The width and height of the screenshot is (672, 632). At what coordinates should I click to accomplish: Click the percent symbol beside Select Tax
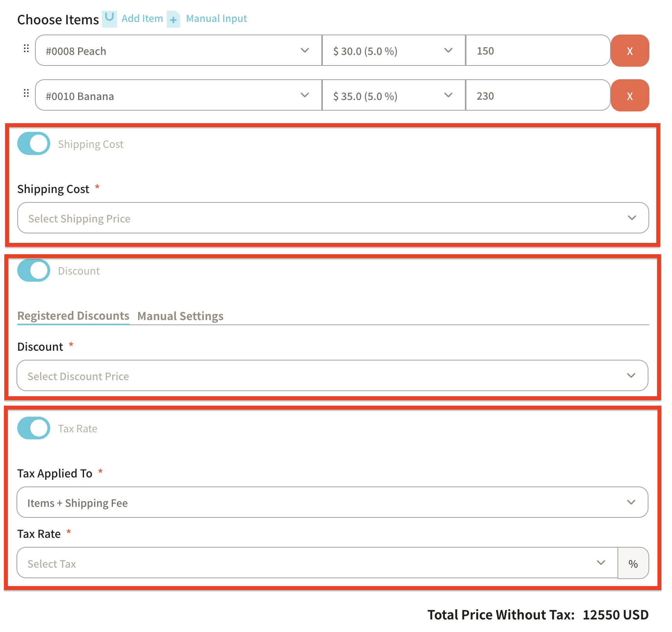tap(633, 563)
